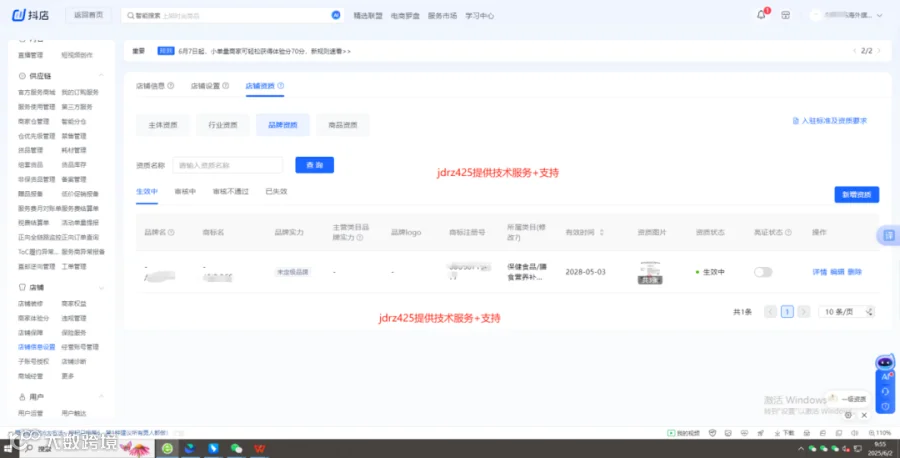
Task: Sort by the 有效时间 column arrows
Action: pyautogui.click(x=602, y=232)
